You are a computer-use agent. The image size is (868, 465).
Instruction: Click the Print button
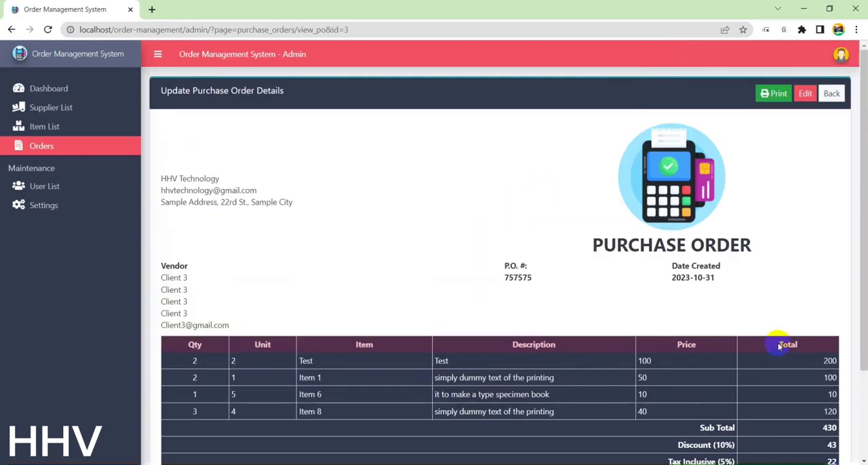coord(774,94)
